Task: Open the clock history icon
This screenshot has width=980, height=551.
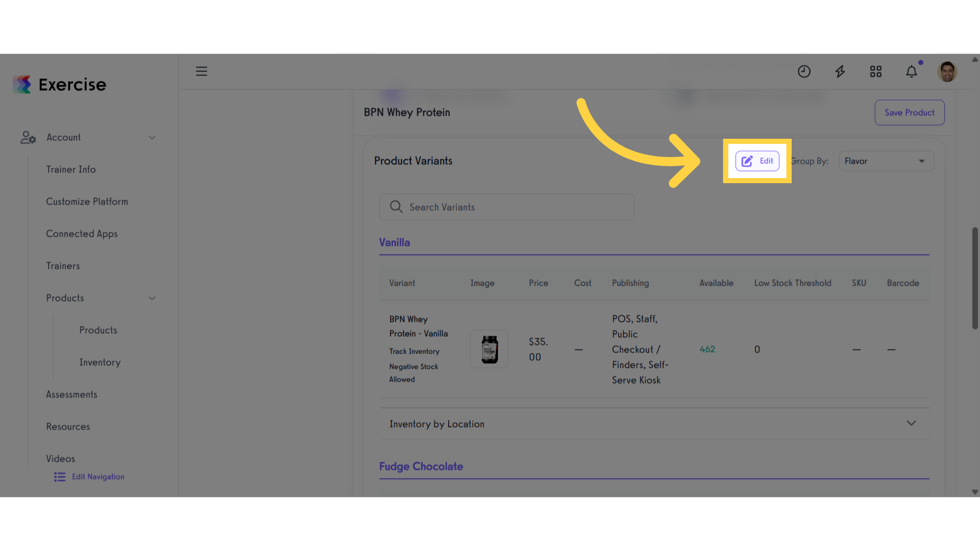Action: [804, 71]
